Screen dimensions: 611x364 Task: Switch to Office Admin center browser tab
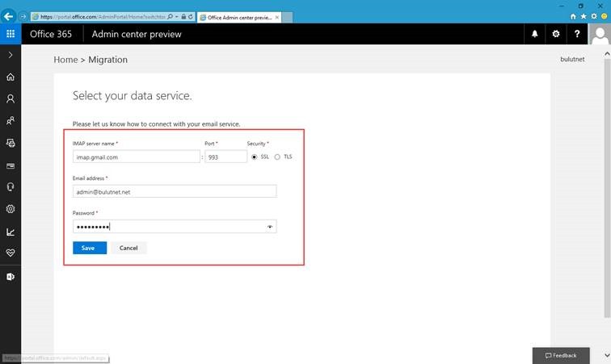(239, 17)
